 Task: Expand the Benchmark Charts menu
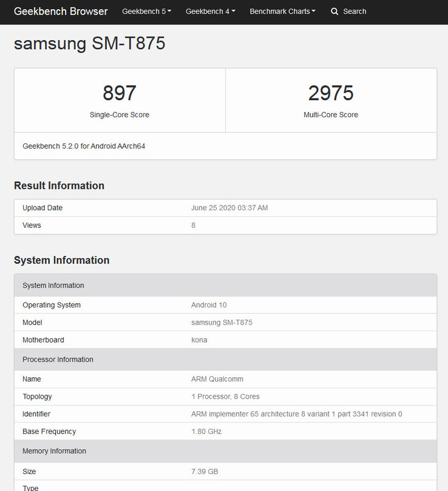pos(280,11)
